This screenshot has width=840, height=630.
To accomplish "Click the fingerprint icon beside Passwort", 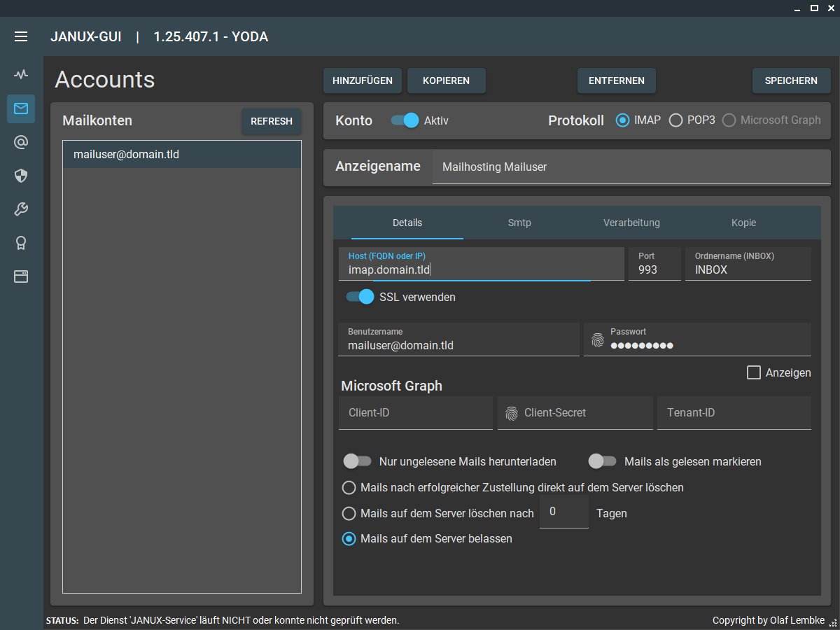I will click(x=597, y=340).
